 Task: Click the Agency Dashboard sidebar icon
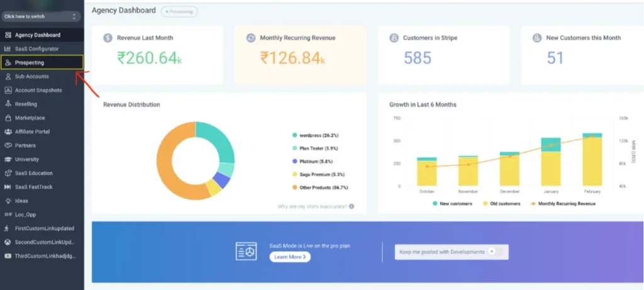click(8, 35)
